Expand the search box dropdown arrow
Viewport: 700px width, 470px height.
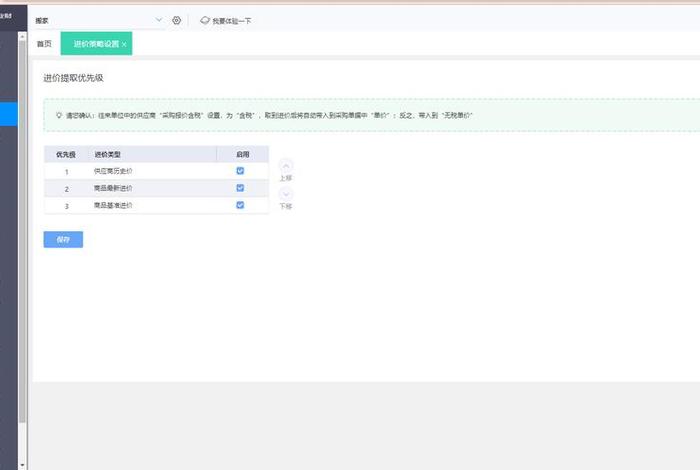coord(160,20)
